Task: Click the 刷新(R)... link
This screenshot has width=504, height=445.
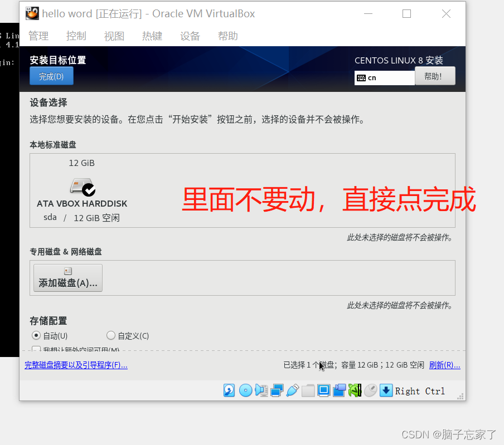Action: [x=445, y=365]
